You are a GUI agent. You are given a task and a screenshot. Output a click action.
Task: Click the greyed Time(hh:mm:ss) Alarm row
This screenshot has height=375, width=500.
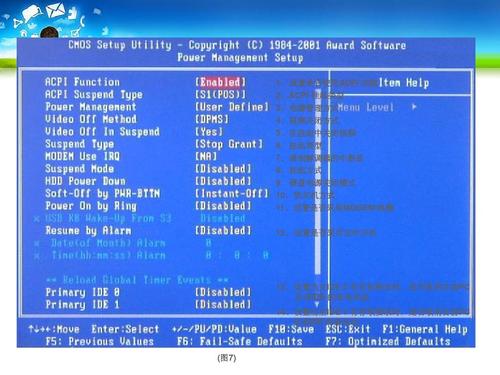click(x=151, y=255)
